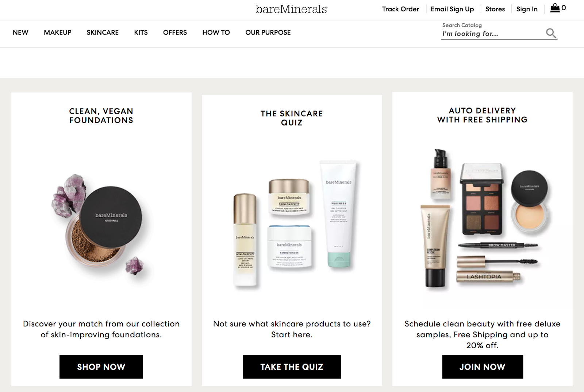Open the HOW TO menu
Viewport: 584px width, 392px height.
click(216, 32)
